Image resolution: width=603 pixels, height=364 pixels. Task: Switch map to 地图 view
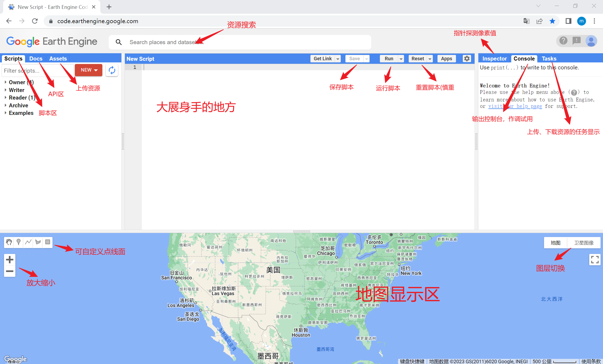555,242
